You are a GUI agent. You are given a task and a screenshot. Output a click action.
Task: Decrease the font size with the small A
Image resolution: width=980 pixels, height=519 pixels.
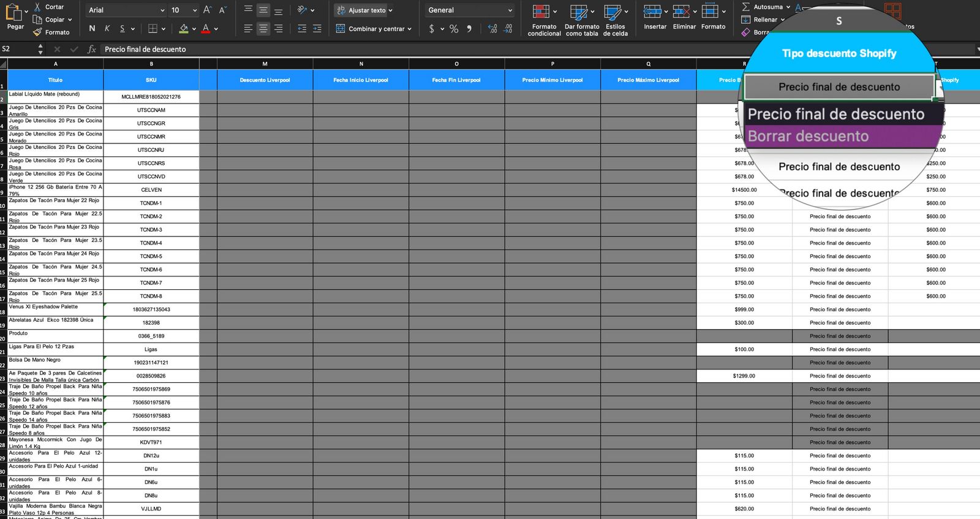coord(222,10)
